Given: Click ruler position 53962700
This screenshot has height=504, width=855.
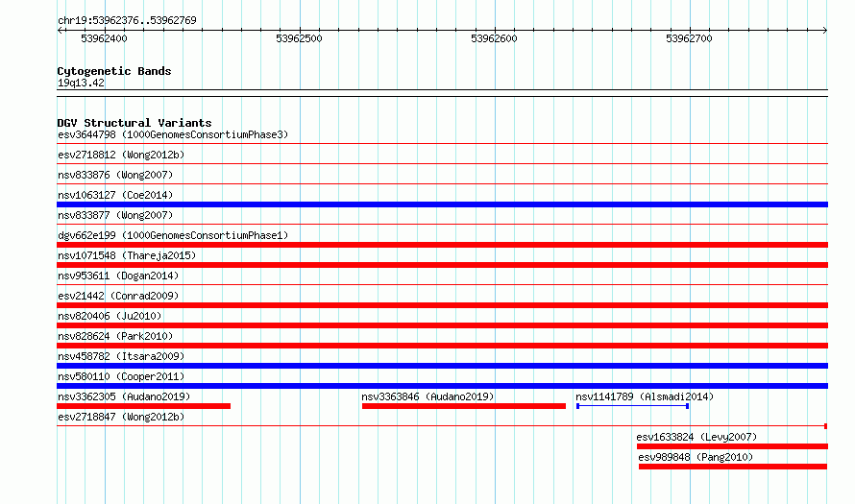Looking at the screenshot, I should pyautogui.click(x=689, y=38).
